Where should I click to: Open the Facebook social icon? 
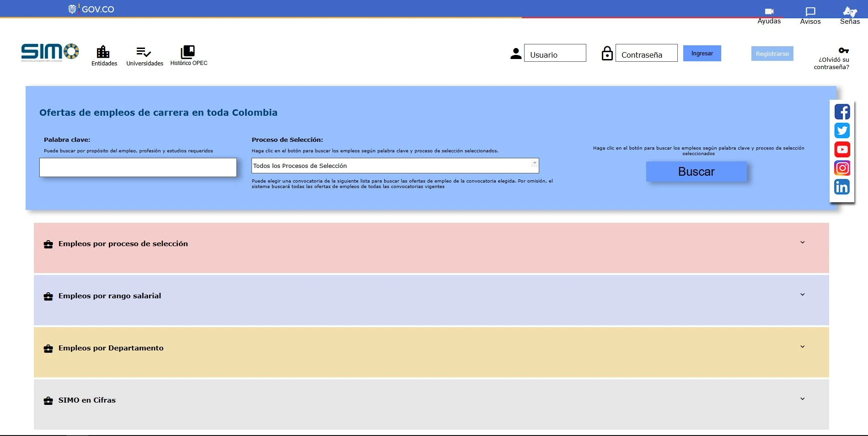tap(842, 112)
